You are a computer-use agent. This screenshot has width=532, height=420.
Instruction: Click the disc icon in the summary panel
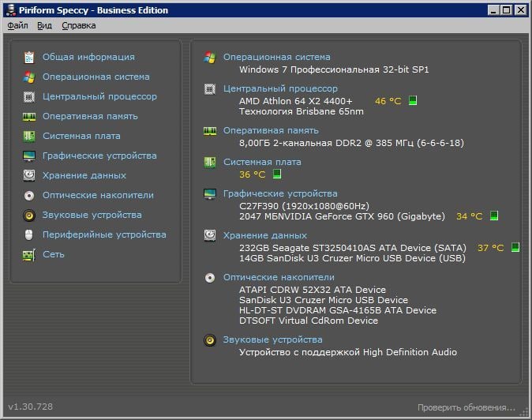(210, 278)
